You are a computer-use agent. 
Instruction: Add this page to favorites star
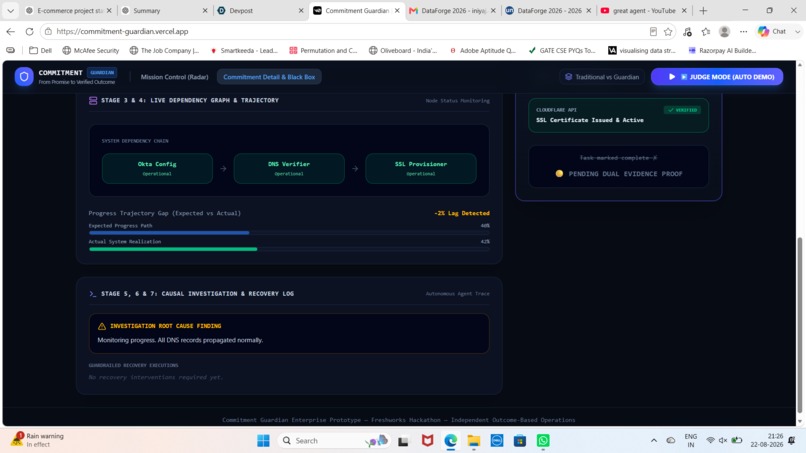[x=668, y=31]
